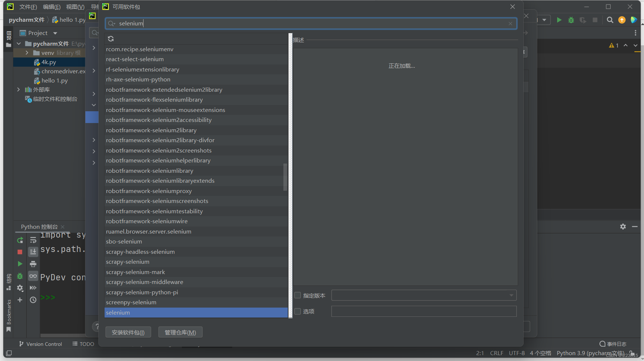The height and width of the screenshot is (361, 644).
Task: Click the search magnifier icon in package search
Action: (112, 24)
